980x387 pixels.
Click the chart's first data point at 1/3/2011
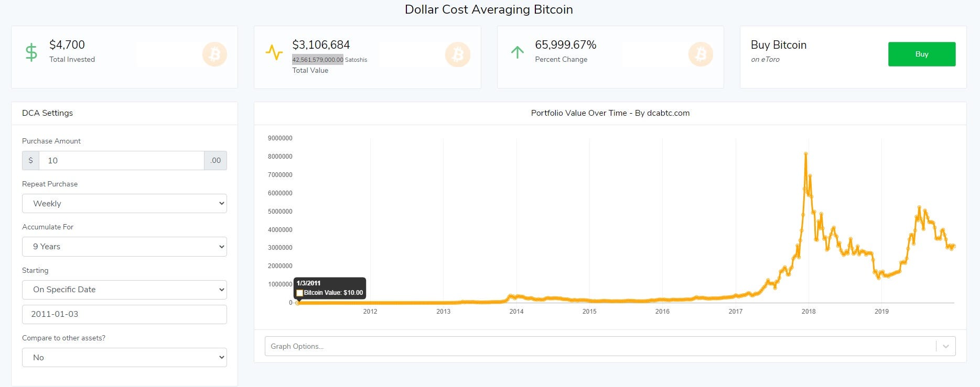(298, 303)
